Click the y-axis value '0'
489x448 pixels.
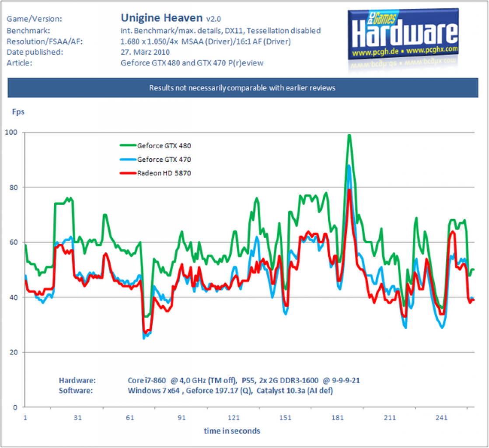click(x=15, y=407)
